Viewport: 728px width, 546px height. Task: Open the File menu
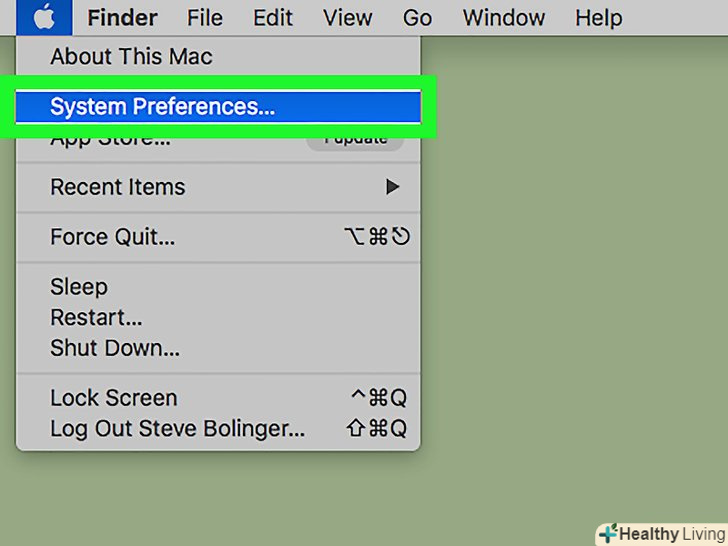coord(205,18)
